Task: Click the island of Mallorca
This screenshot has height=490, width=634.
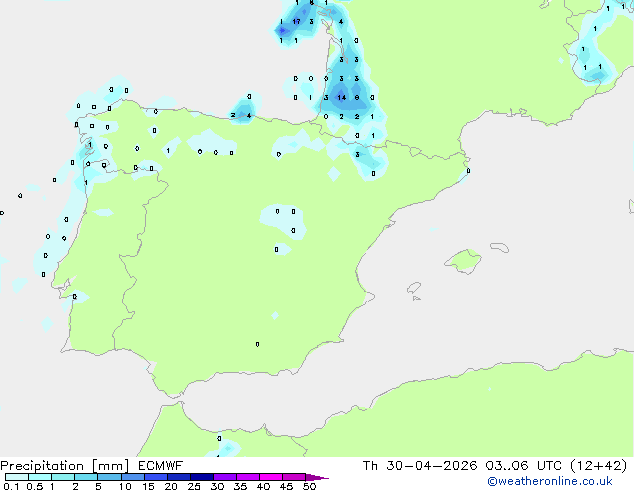Action: [x=464, y=261]
